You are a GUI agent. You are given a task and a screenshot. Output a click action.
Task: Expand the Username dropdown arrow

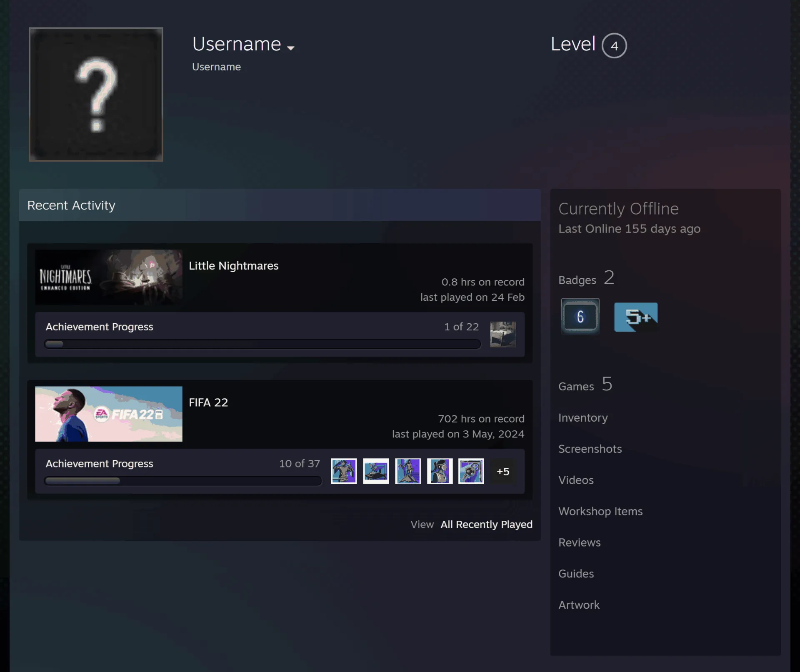(x=291, y=48)
